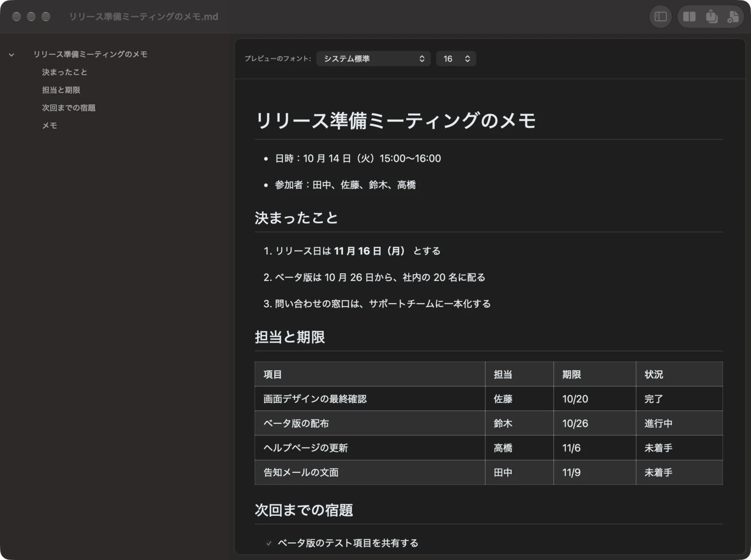Click the 日時 bullet line

[x=358, y=159]
